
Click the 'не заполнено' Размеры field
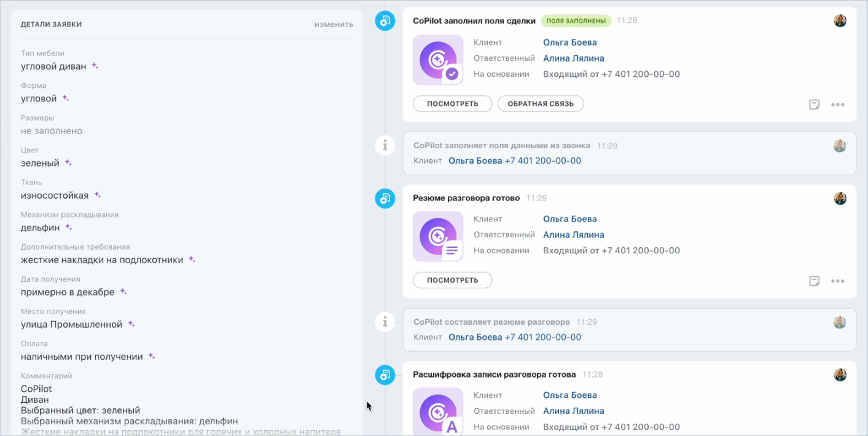click(x=52, y=131)
